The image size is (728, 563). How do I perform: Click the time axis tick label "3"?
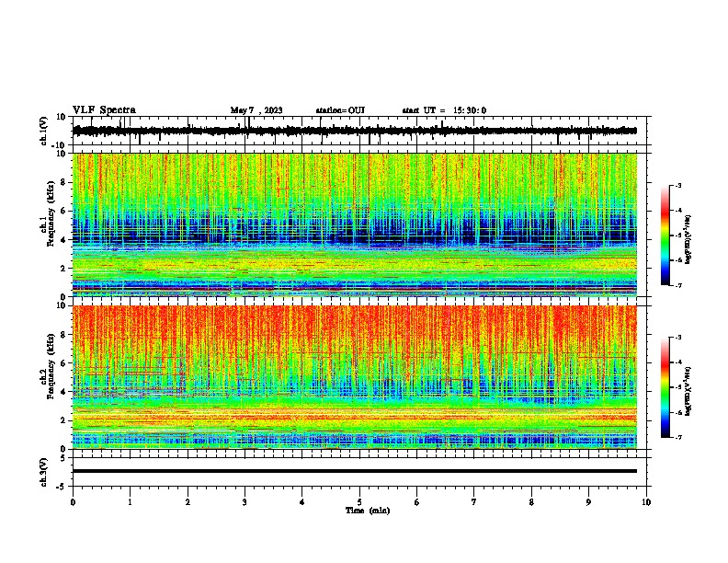click(x=245, y=502)
